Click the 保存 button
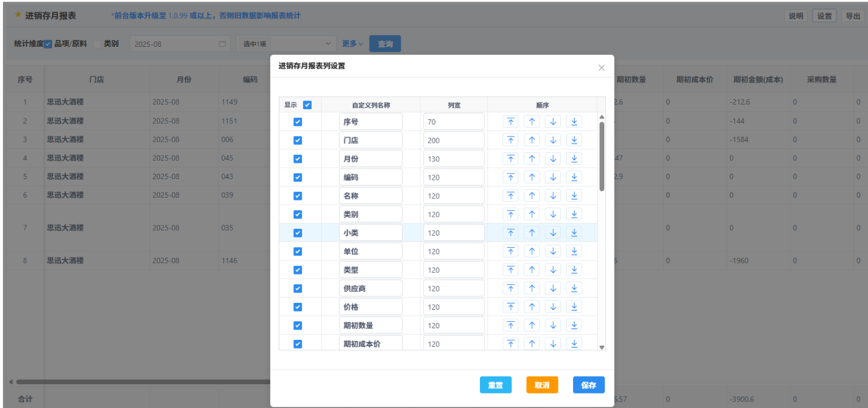Screen dimensions: 868x408 588,385
